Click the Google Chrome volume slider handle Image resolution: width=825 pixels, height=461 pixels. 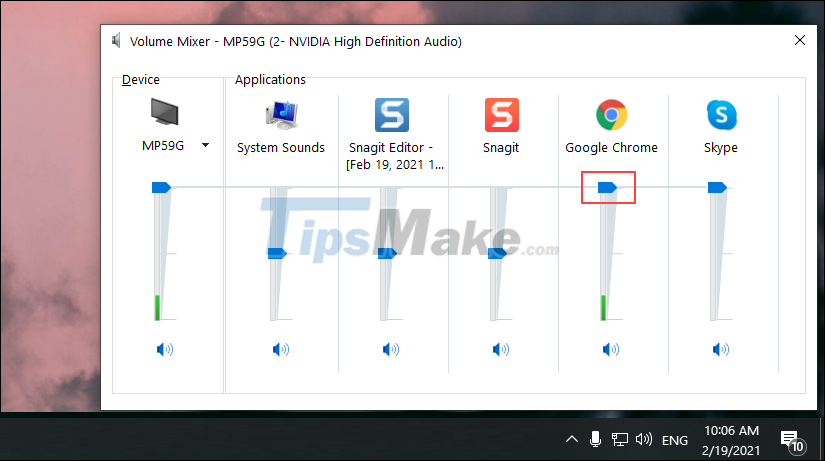[x=607, y=187]
